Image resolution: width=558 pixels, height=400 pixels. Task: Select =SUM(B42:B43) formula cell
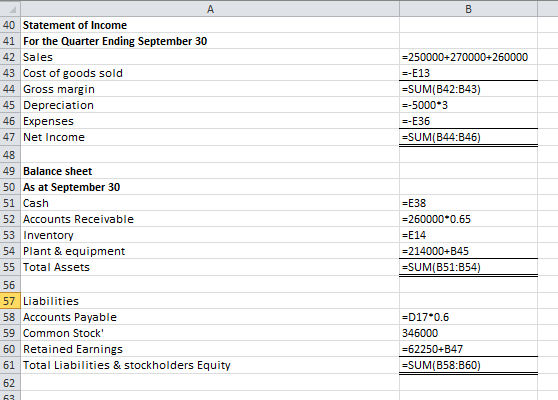pos(468,89)
